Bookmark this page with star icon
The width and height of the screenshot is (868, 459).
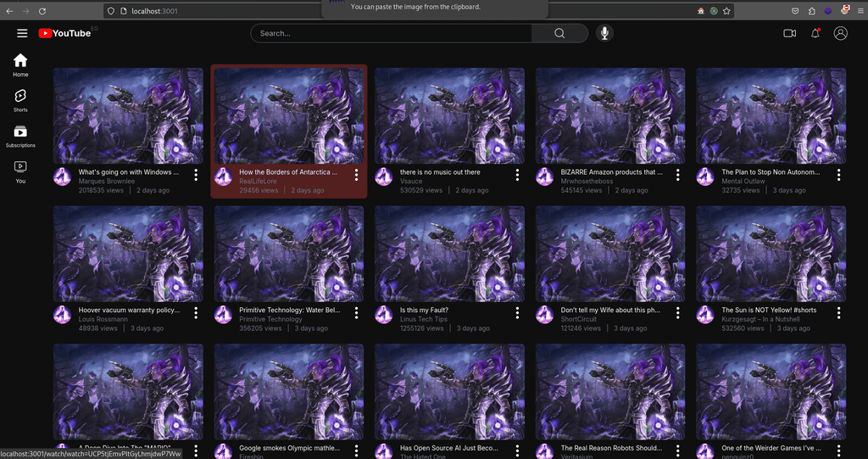coord(726,10)
